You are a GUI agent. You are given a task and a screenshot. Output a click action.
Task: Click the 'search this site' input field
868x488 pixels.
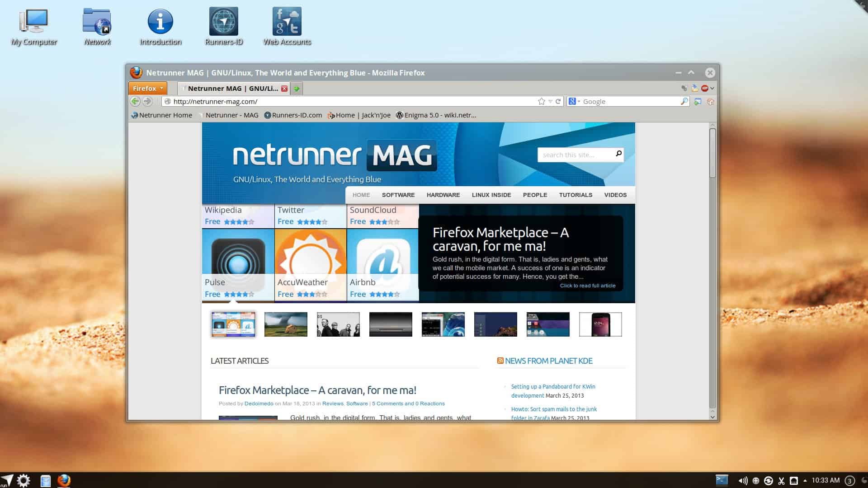pos(576,155)
